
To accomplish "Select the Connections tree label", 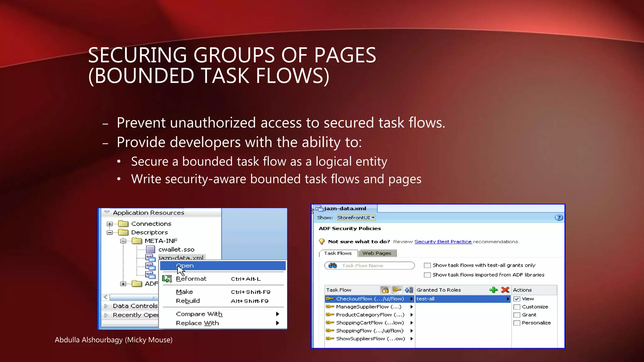I will pyautogui.click(x=151, y=224).
